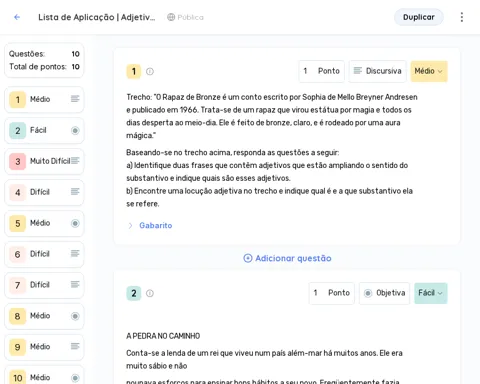Click the objective radio icon in sidebar item 5
The height and width of the screenshot is (384, 480).
point(75,223)
